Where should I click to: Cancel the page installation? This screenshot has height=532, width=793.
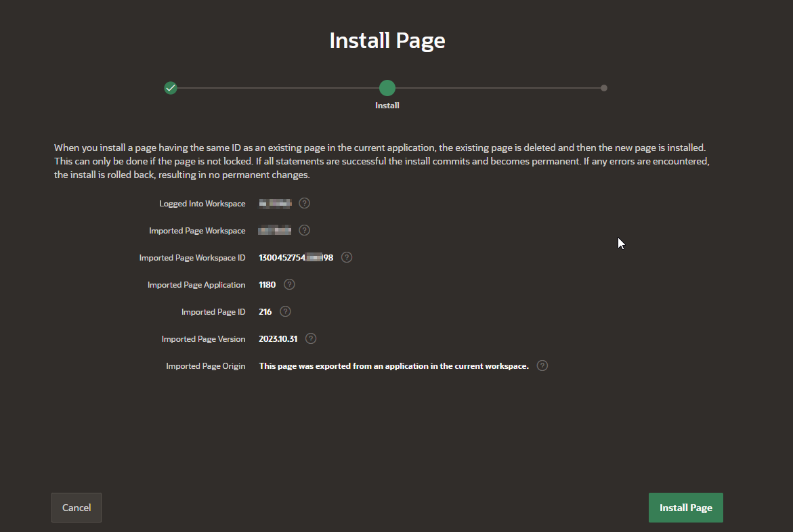tap(76, 507)
